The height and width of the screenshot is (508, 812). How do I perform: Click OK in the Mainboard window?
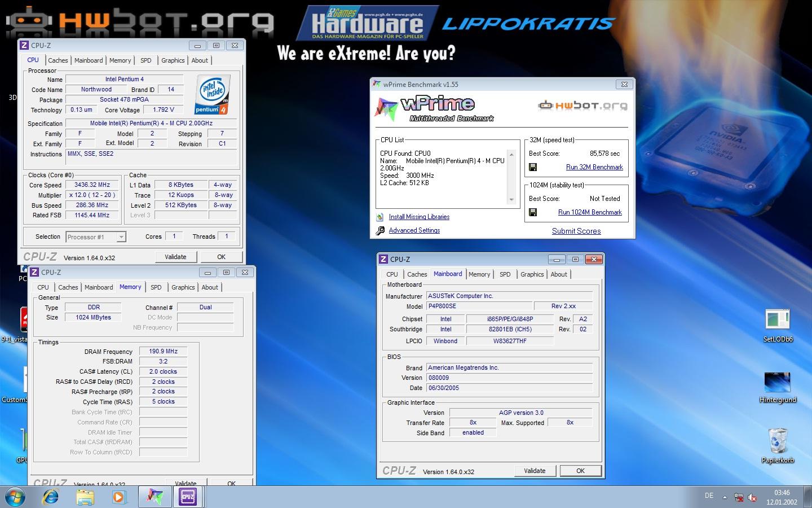click(580, 471)
